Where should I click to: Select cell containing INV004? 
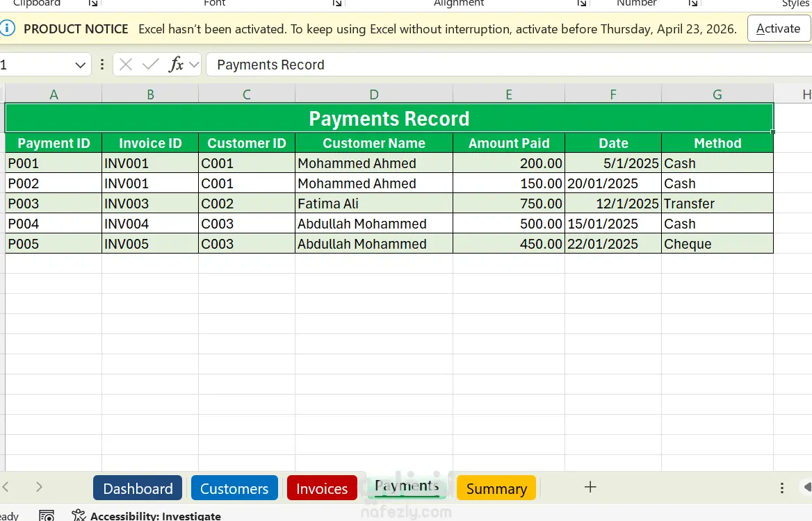tap(150, 224)
